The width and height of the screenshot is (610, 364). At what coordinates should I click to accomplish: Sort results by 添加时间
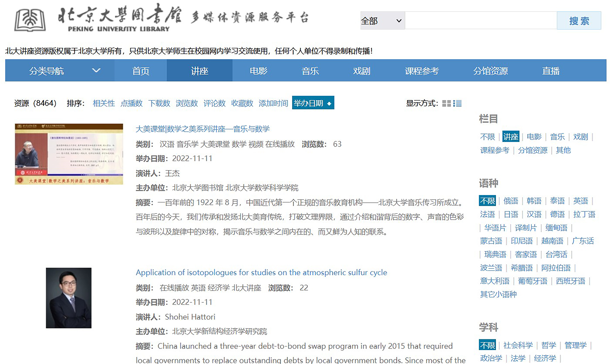[273, 103]
